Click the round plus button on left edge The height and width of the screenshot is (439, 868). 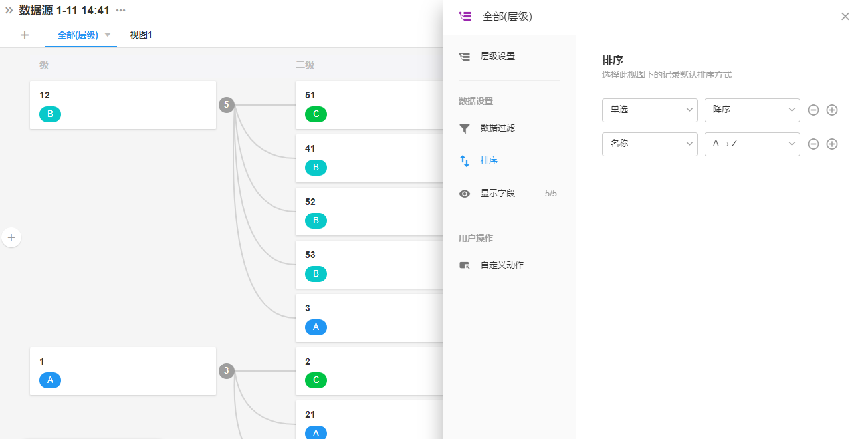(11, 237)
